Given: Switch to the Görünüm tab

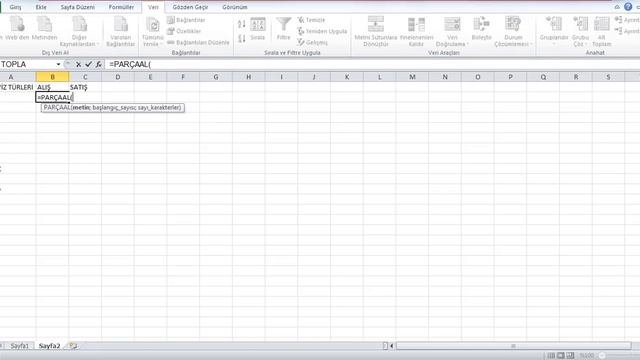Looking at the screenshot, I should click(x=235, y=7).
